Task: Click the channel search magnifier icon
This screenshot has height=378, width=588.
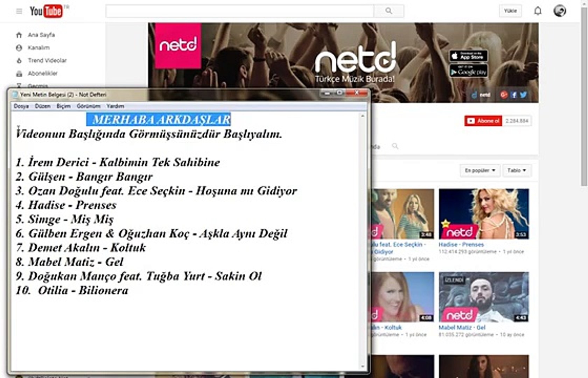Action: pos(395,146)
